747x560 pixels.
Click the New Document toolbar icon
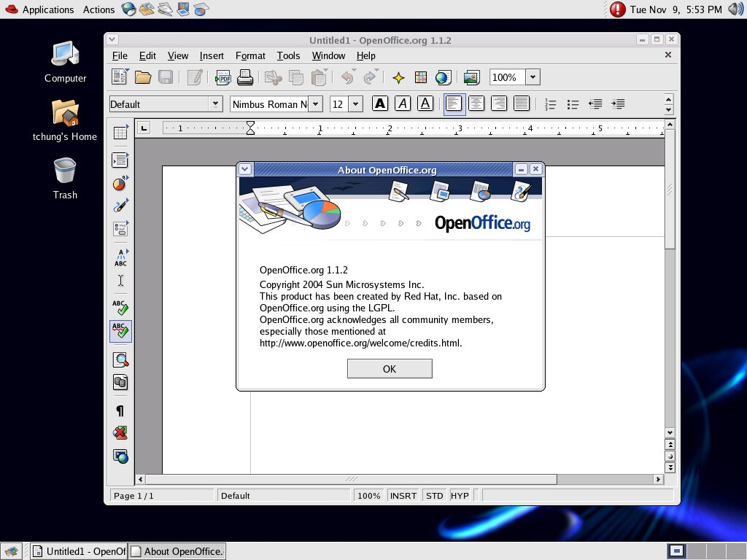tap(119, 77)
